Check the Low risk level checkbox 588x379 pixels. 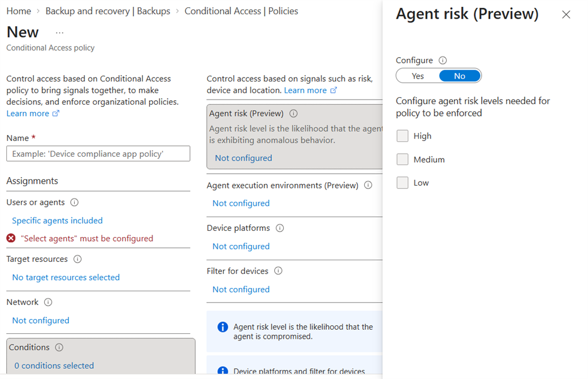[x=403, y=183]
